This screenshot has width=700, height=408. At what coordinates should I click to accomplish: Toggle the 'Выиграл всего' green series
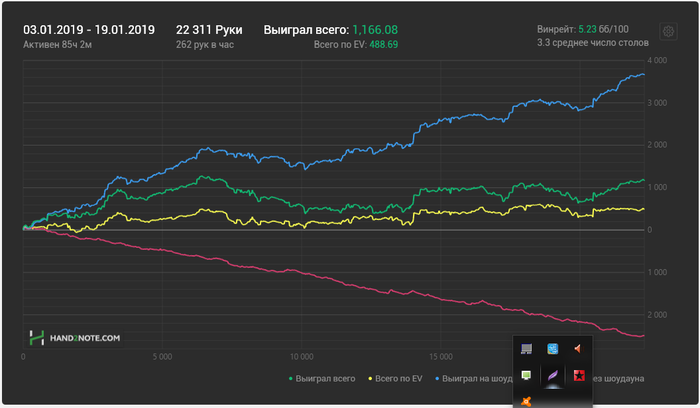coord(322,379)
